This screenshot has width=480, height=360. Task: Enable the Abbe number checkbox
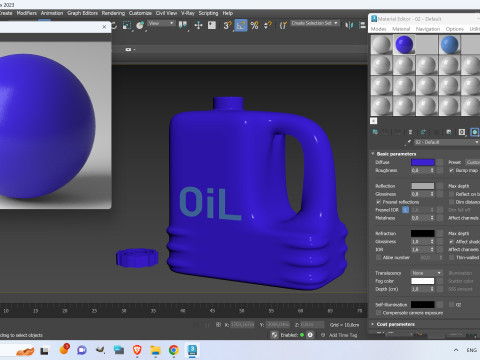pyautogui.click(x=379, y=257)
